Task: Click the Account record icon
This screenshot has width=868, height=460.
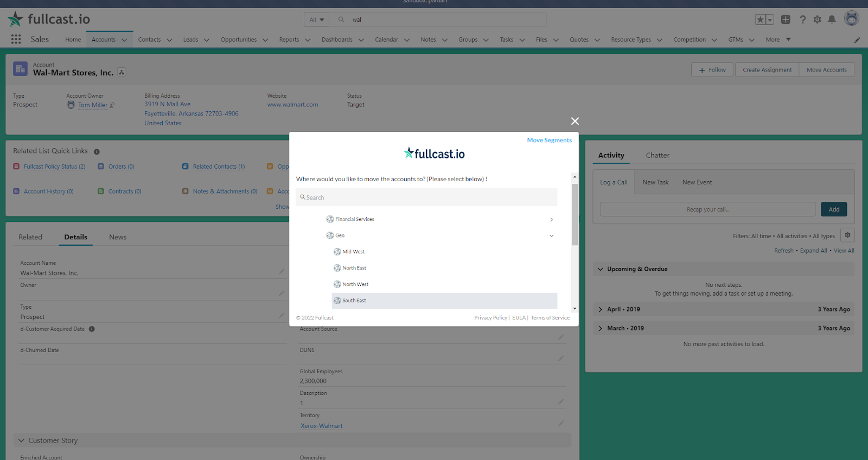Action: (x=20, y=68)
